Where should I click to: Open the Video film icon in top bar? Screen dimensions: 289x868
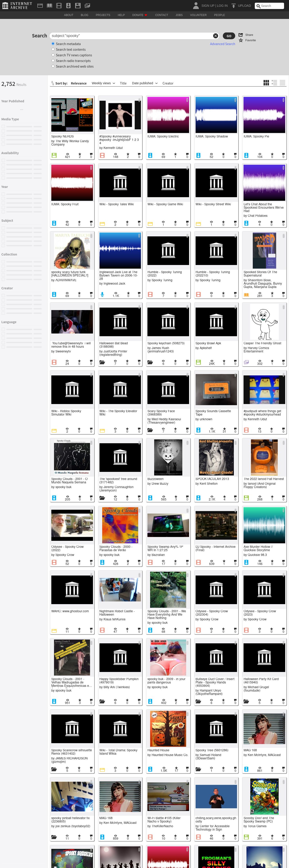click(59, 6)
